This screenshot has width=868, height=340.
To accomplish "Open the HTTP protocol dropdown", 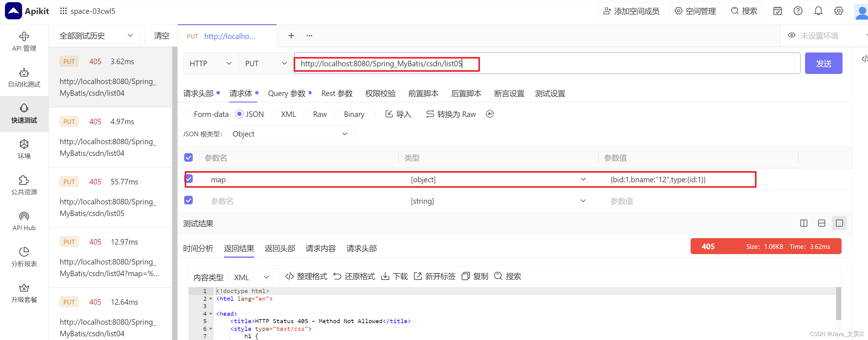I will click(x=210, y=63).
